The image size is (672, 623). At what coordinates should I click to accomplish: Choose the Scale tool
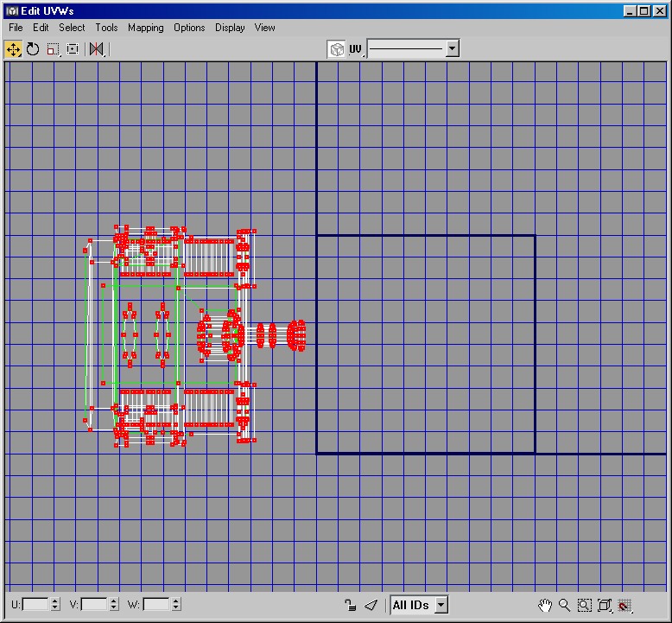pos(53,49)
